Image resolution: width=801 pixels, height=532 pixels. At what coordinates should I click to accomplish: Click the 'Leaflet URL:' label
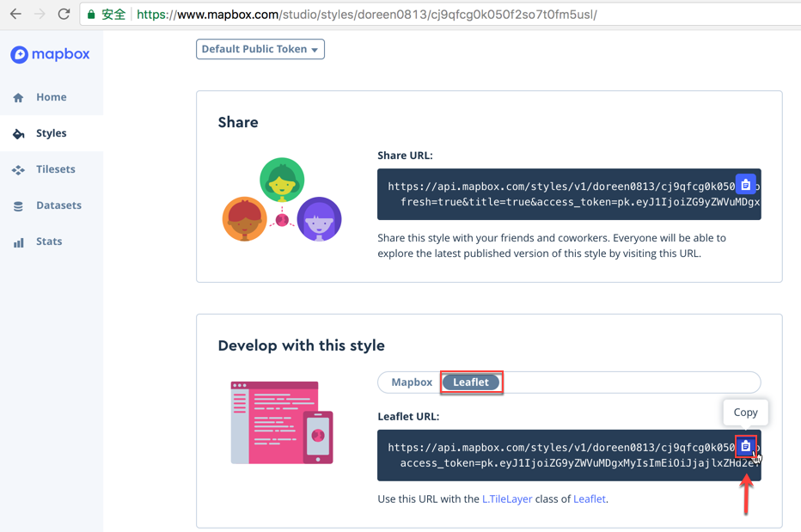pyautogui.click(x=408, y=417)
